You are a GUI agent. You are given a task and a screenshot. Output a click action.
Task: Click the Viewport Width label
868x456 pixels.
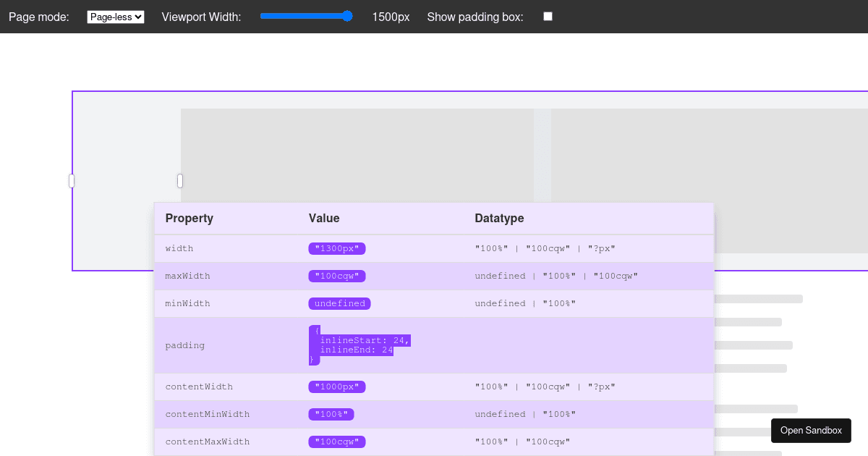pos(202,17)
